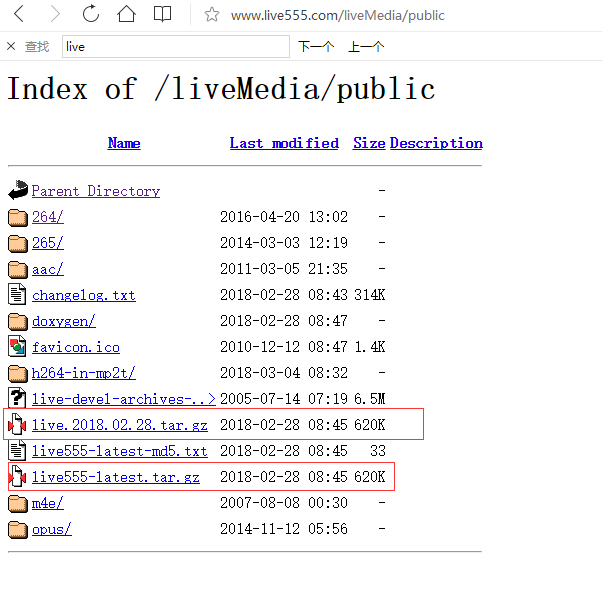This screenshot has height=600, width=602.
Task: Open the browser home page icon
Action: (x=126, y=14)
